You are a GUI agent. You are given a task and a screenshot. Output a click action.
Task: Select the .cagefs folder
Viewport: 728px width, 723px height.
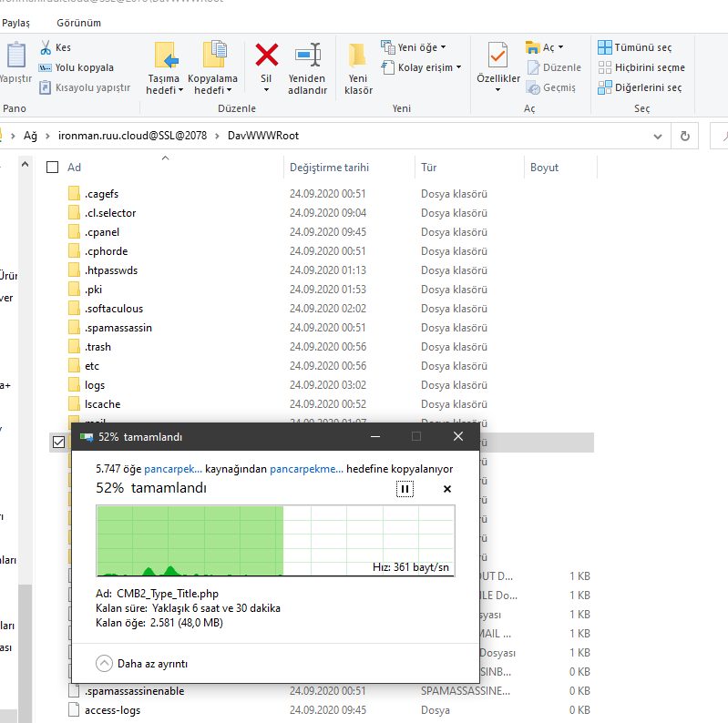[x=101, y=194]
